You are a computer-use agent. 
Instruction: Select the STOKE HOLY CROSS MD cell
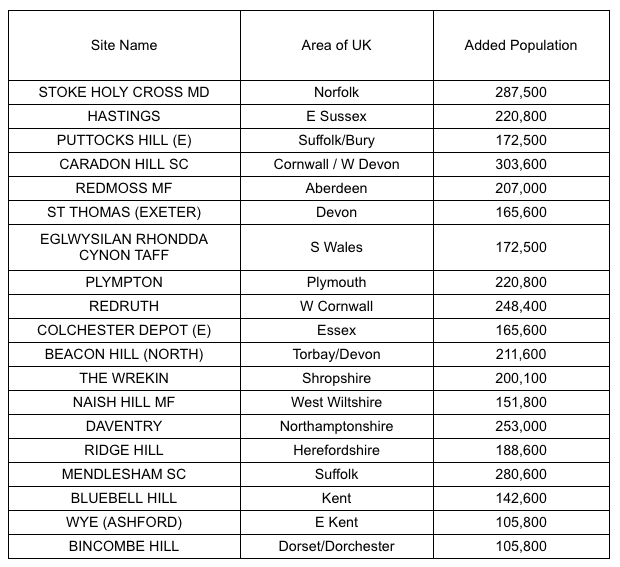tap(124, 93)
